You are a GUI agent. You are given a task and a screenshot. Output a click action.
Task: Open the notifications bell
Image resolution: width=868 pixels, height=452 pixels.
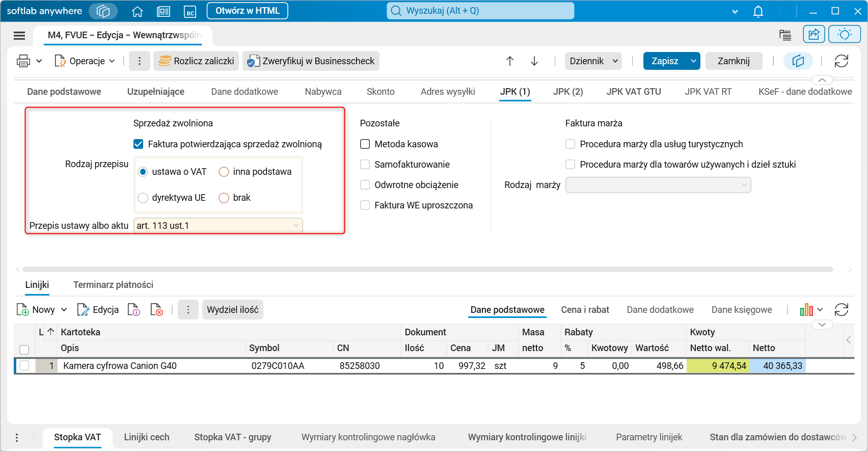tap(758, 11)
